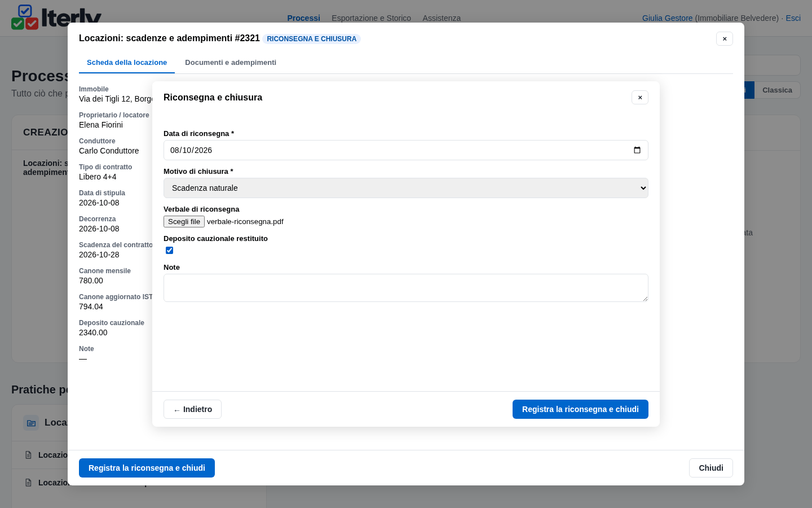Click the document icon of first Locazio row

(x=28, y=455)
